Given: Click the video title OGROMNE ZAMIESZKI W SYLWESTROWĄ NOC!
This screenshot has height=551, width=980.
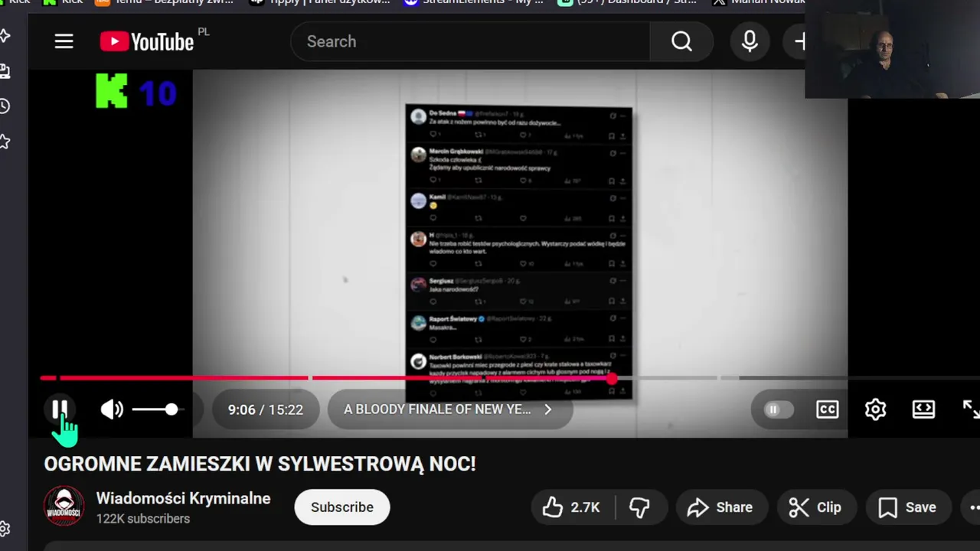Looking at the screenshot, I should [260, 464].
